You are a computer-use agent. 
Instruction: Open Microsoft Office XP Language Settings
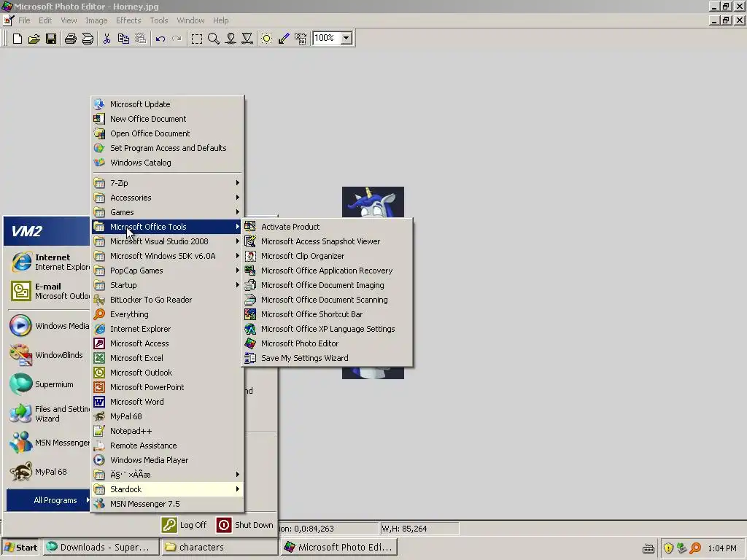(x=328, y=329)
